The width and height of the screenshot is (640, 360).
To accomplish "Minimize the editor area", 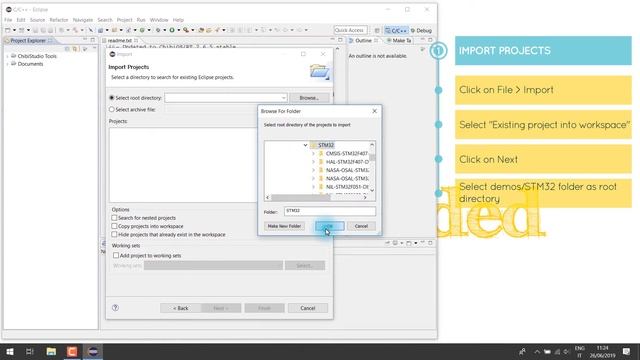I will coord(332,40).
